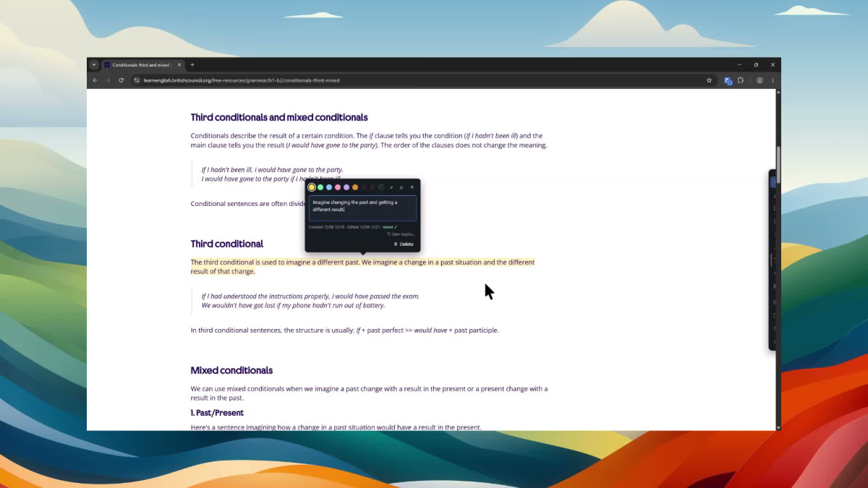Open the blue highlighter extension icon
The image size is (868, 488).
pyautogui.click(x=728, y=80)
